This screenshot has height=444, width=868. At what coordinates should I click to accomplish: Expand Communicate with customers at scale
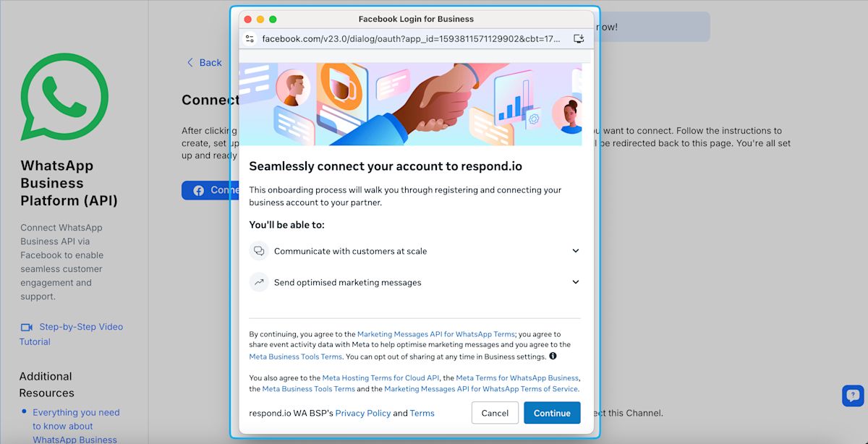coord(575,251)
